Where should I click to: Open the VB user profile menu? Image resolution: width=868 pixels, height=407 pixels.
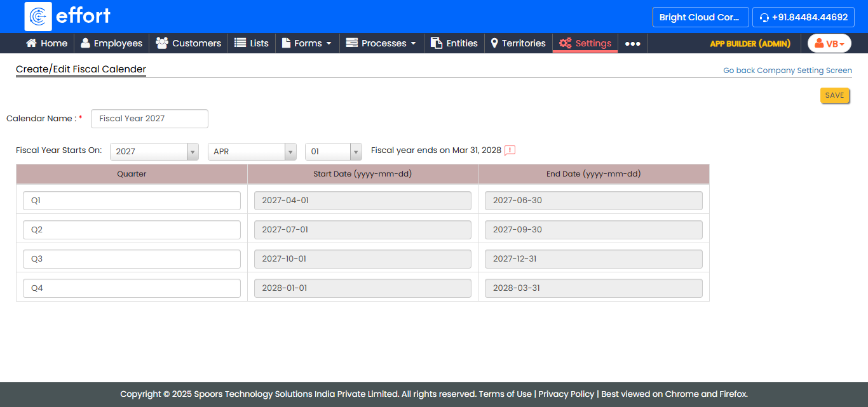pyautogui.click(x=829, y=44)
